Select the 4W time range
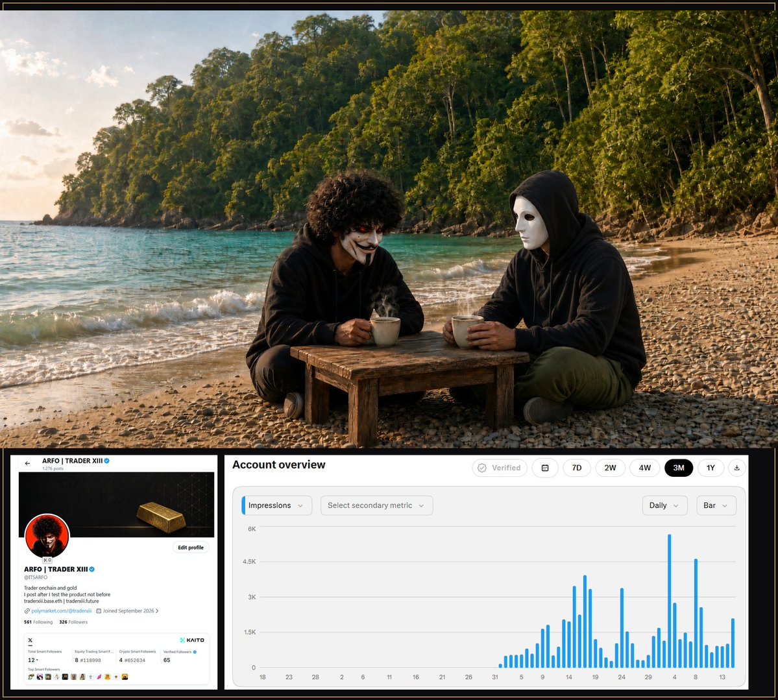 click(x=644, y=468)
